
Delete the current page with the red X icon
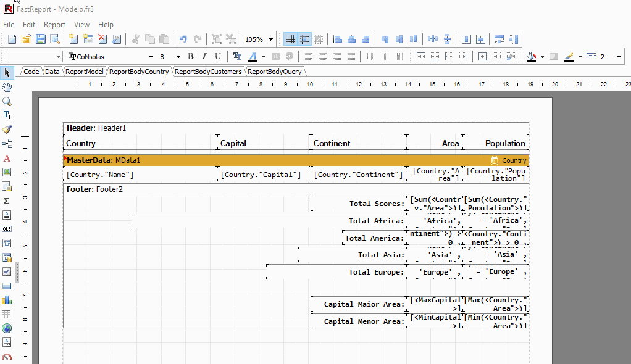pyautogui.click(x=102, y=39)
